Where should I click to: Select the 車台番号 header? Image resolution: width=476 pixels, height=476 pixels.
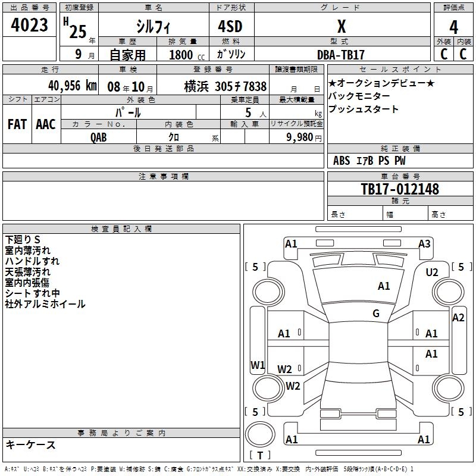(x=400, y=176)
